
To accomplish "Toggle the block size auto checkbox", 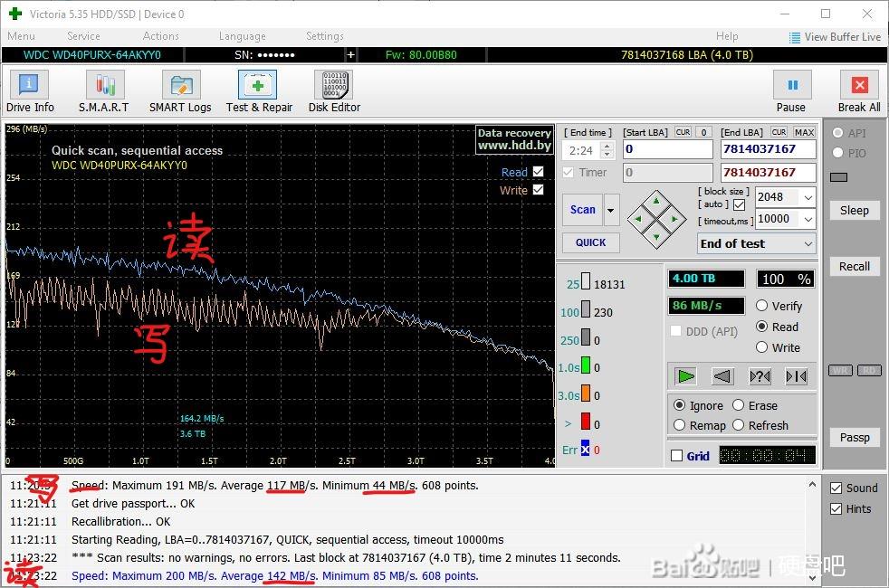I will (740, 204).
